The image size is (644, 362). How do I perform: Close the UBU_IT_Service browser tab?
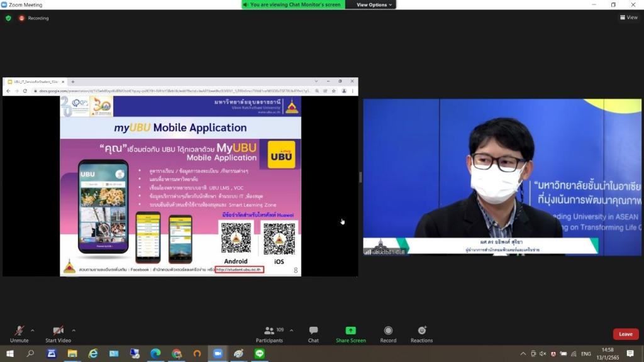(x=63, y=82)
